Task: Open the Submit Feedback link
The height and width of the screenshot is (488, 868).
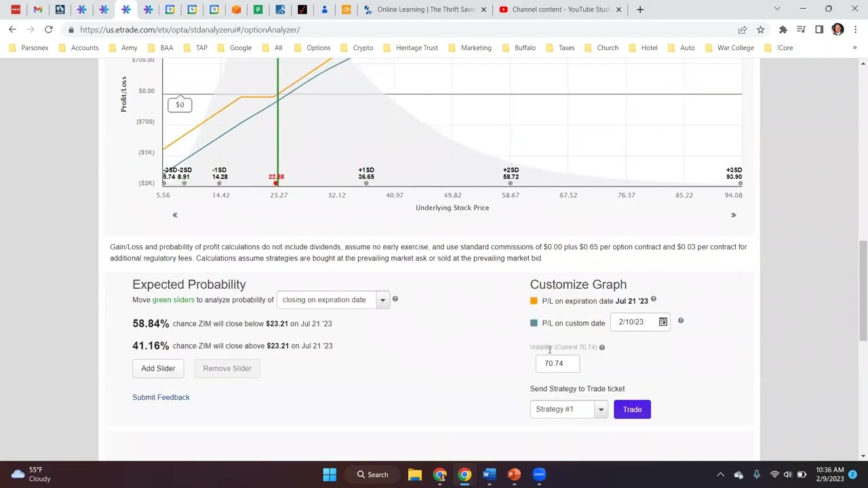Action: [161, 397]
